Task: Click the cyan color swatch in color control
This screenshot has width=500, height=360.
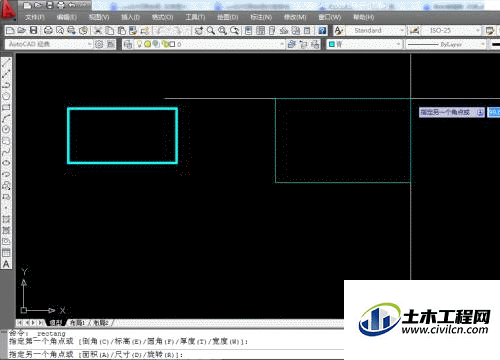Action: point(332,44)
